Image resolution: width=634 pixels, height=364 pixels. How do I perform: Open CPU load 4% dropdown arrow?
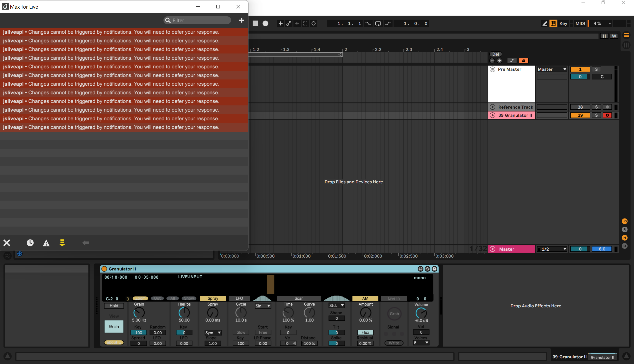point(610,24)
